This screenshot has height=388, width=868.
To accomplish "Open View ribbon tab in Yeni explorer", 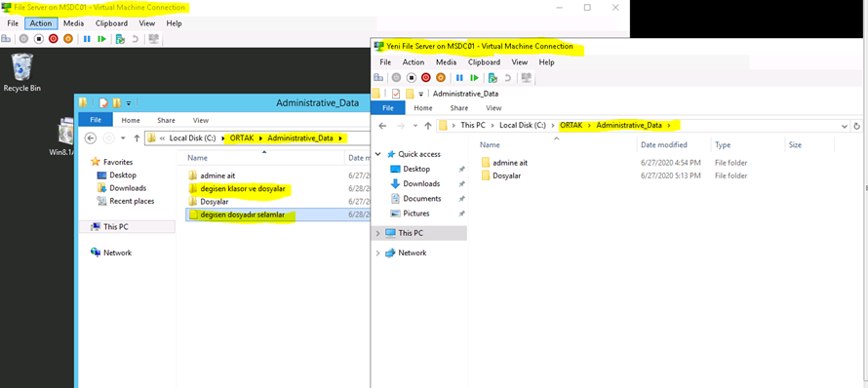I will click(493, 108).
